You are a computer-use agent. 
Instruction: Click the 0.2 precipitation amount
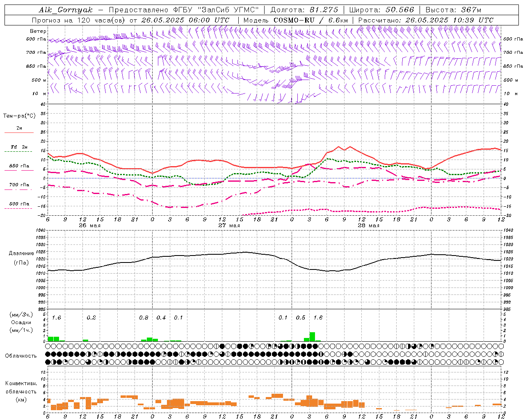coord(91,317)
